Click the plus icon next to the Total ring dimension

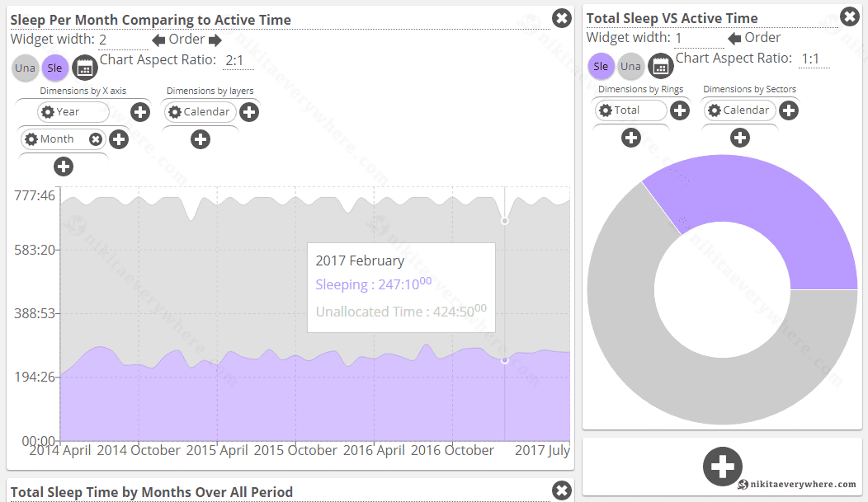point(679,110)
